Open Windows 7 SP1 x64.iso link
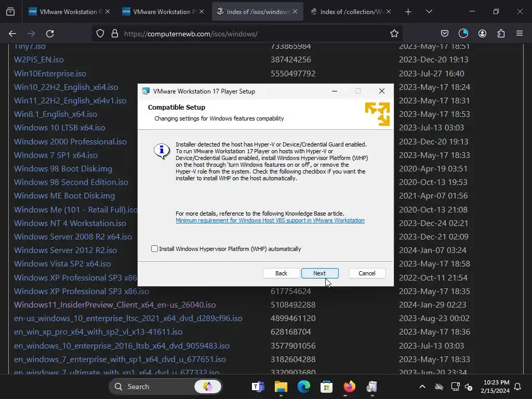The width and height of the screenshot is (532, 399). coord(56,155)
